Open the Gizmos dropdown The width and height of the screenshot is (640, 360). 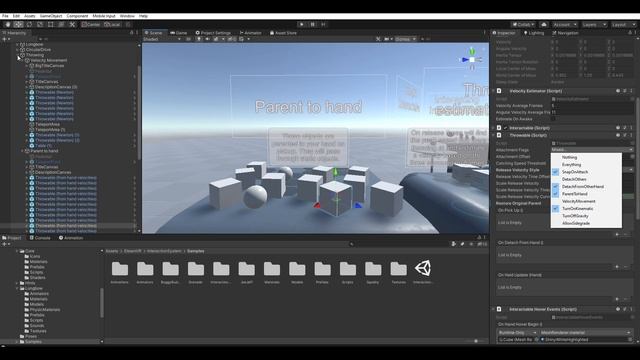(406, 39)
